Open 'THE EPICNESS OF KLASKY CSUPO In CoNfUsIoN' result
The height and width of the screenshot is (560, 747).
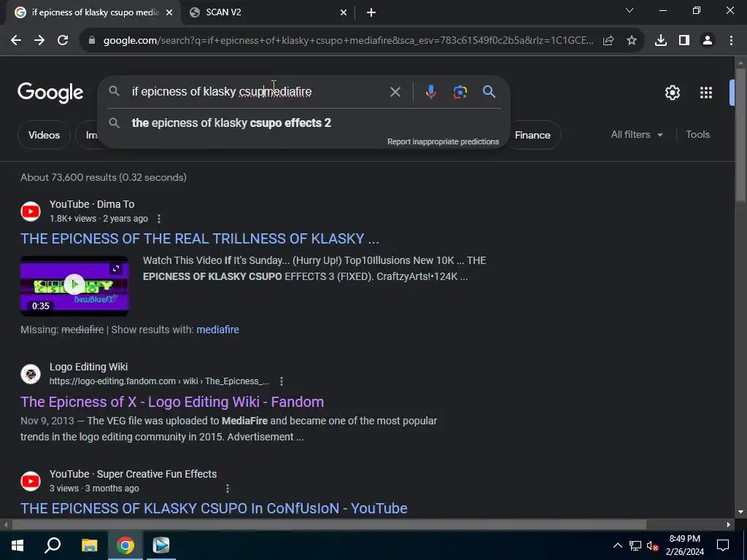click(x=214, y=508)
